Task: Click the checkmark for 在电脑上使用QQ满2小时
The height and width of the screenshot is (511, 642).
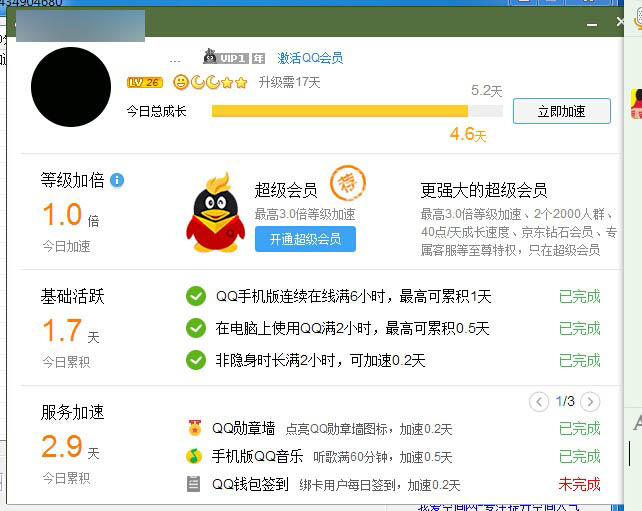Action: (196, 328)
